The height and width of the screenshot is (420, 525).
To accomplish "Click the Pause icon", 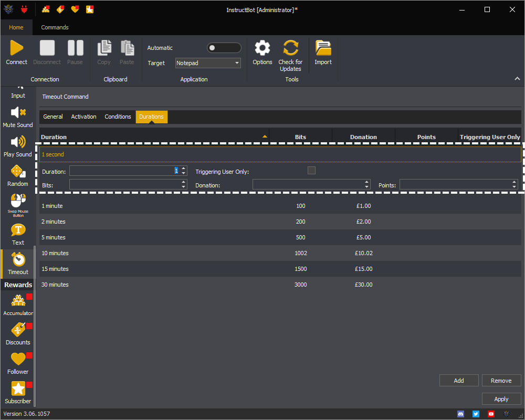I will (x=75, y=48).
